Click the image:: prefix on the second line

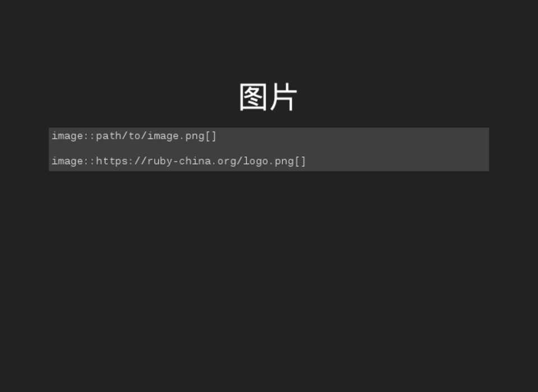click(x=73, y=162)
